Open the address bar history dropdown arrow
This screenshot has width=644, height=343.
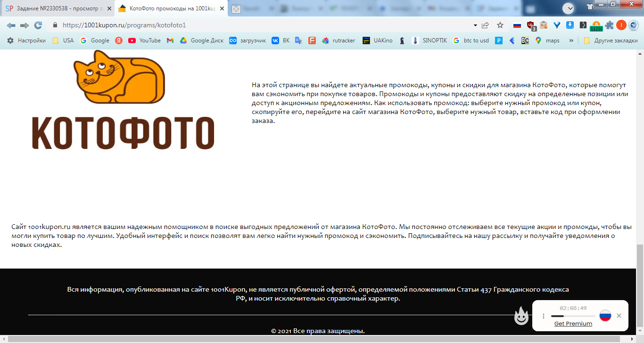coord(475,25)
